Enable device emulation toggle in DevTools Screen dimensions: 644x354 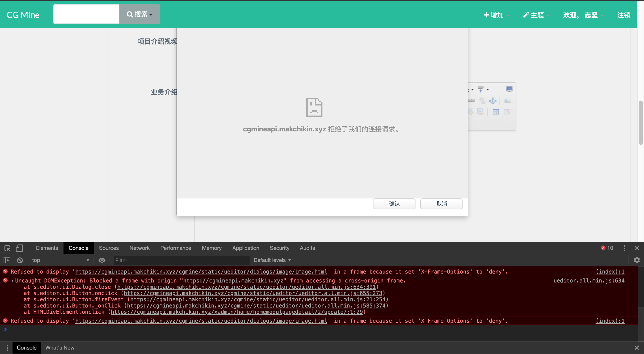click(19, 248)
